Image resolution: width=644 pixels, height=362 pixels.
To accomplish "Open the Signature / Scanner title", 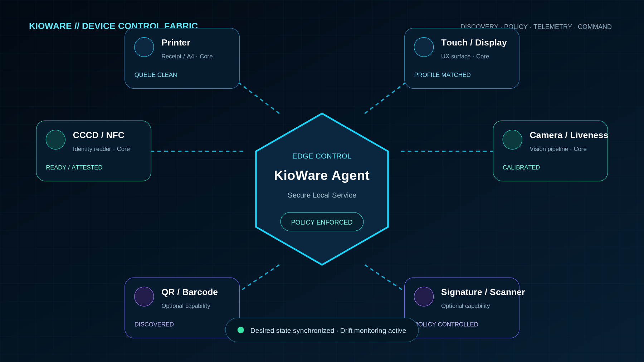I will pyautogui.click(x=483, y=292).
